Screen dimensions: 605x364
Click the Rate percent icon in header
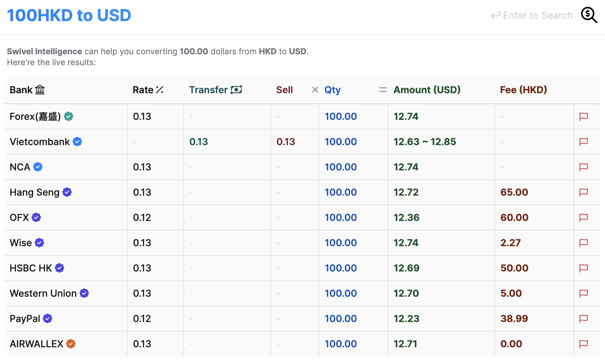(160, 90)
